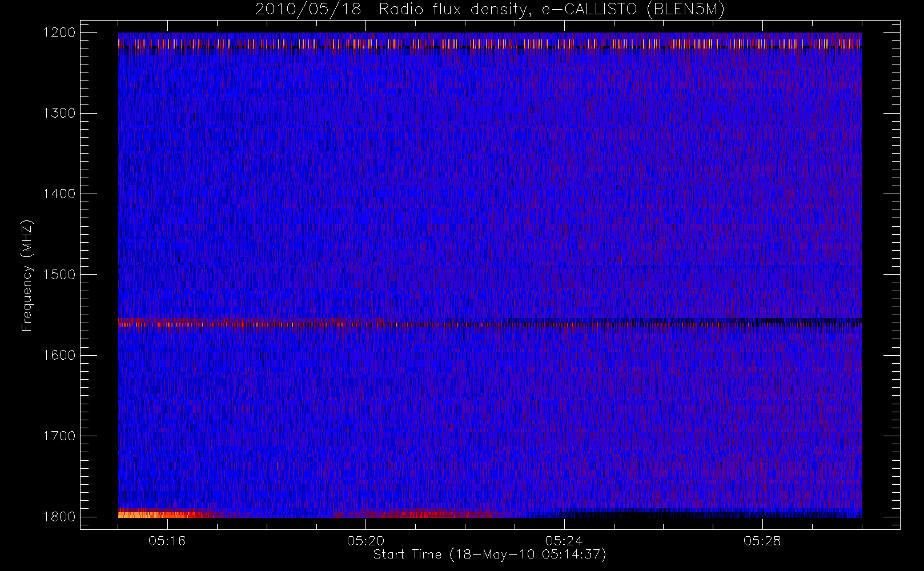
Task: Click the bright orange emission near 1800 MHz
Action: (x=163, y=514)
